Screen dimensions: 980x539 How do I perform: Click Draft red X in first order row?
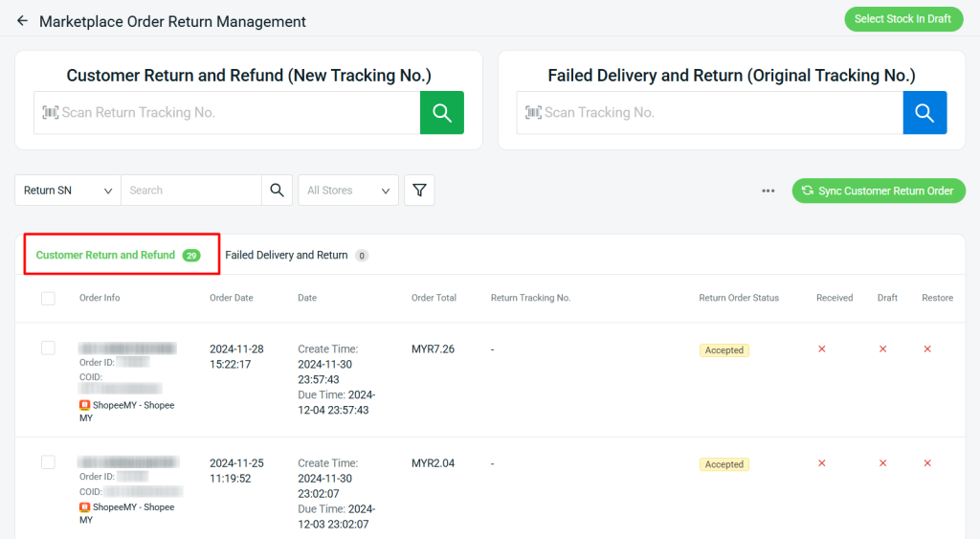[882, 349]
